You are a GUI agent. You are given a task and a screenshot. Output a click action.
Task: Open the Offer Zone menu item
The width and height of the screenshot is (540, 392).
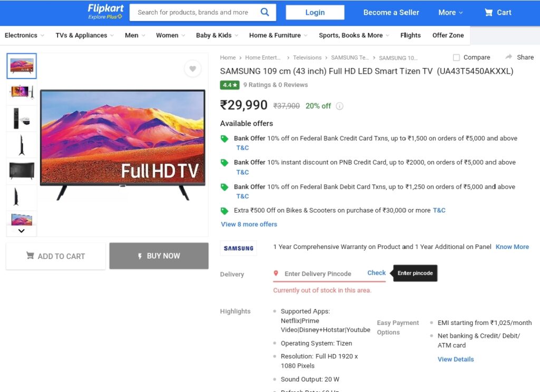(448, 35)
